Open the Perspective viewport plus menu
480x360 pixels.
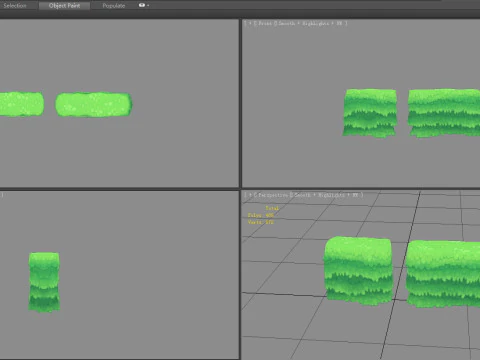tap(250, 195)
